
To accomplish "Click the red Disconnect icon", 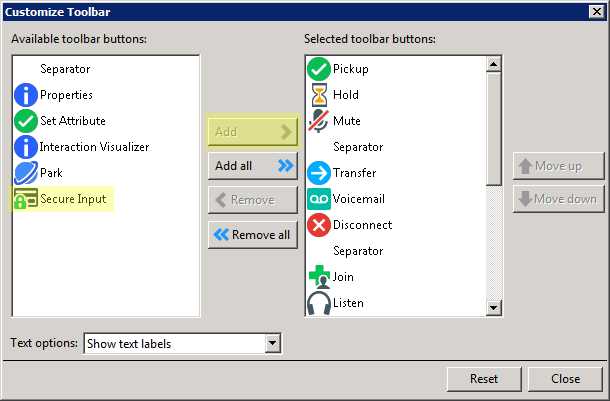I will pos(319,225).
